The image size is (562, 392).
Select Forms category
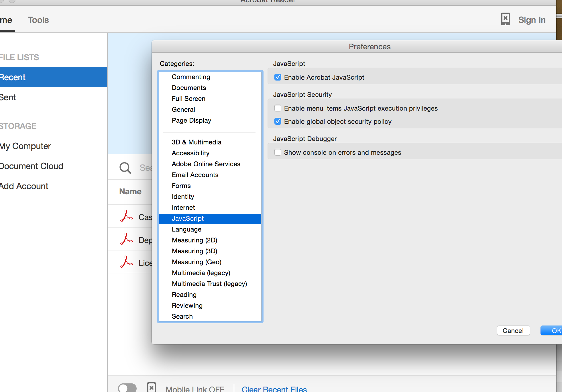[210, 186]
